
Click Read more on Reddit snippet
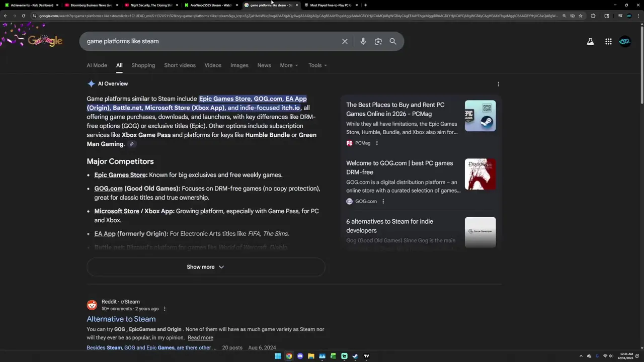200,338
